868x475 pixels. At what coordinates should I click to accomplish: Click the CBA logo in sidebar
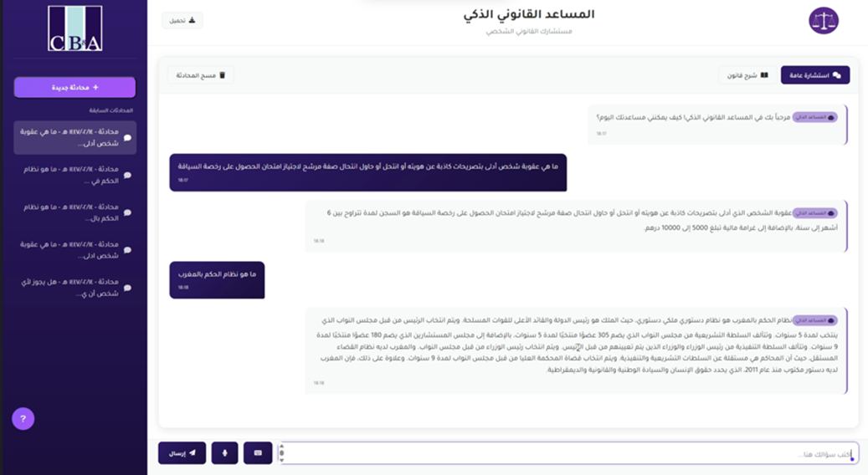[x=74, y=28]
